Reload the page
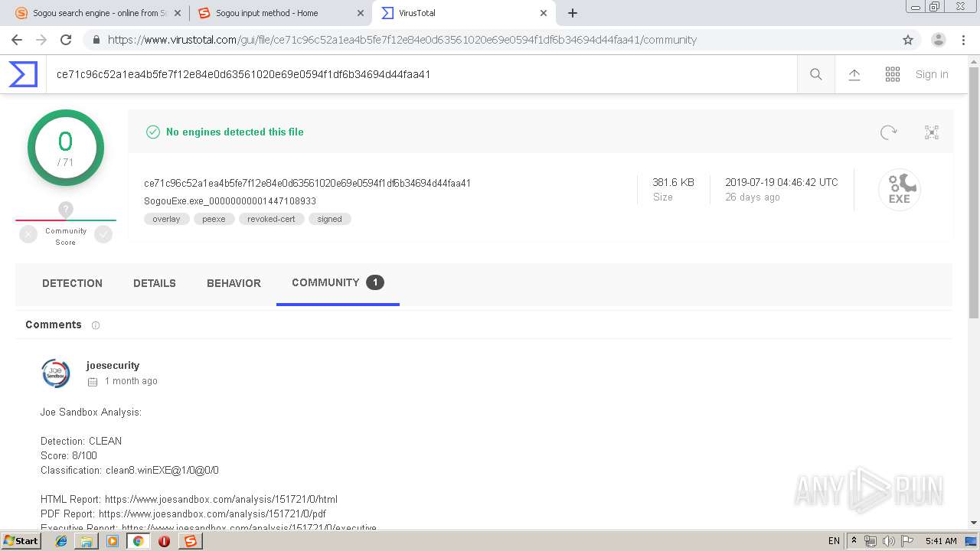The height and width of the screenshot is (551, 980). 66,40
